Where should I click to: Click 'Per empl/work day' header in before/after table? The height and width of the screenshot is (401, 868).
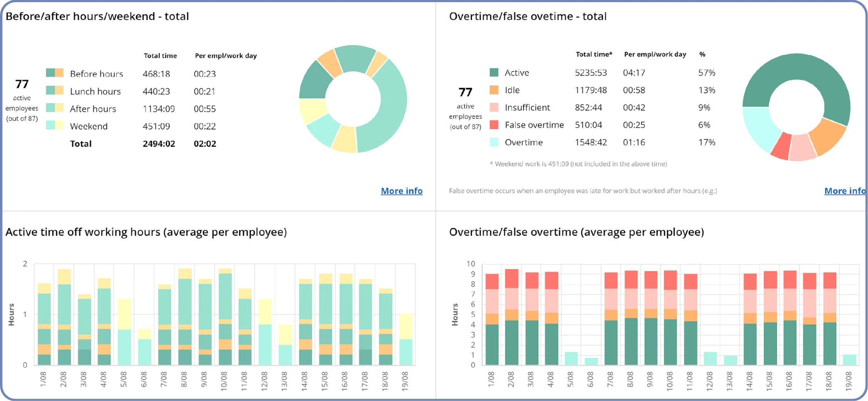[x=226, y=56]
